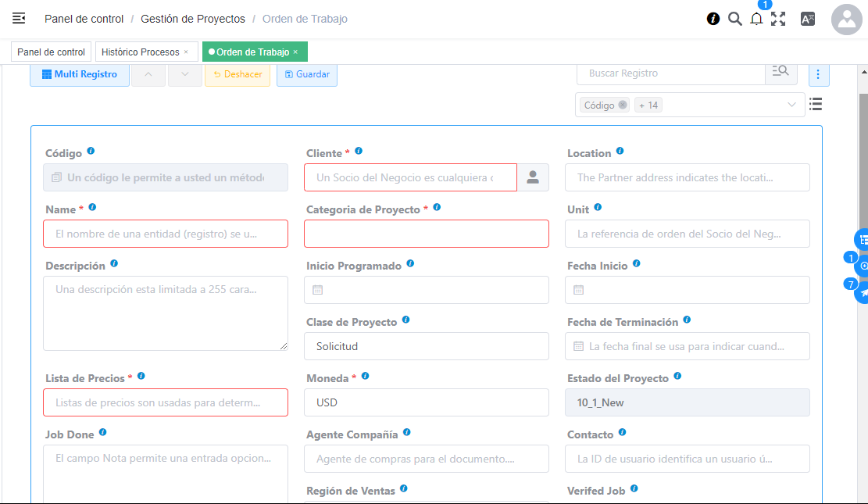Screen dimensions: 868x504
Task: Open the three-dot more options menu
Action: coord(818,74)
